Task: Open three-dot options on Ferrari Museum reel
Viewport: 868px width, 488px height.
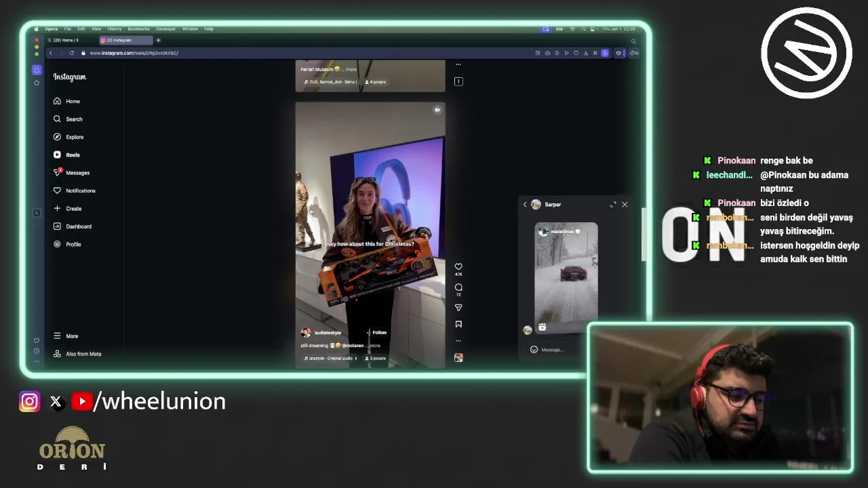Action: pos(458,64)
